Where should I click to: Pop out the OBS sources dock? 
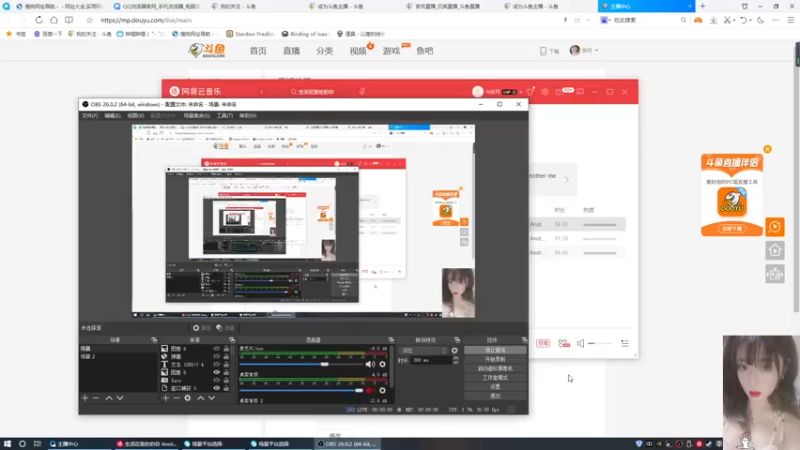(x=232, y=340)
